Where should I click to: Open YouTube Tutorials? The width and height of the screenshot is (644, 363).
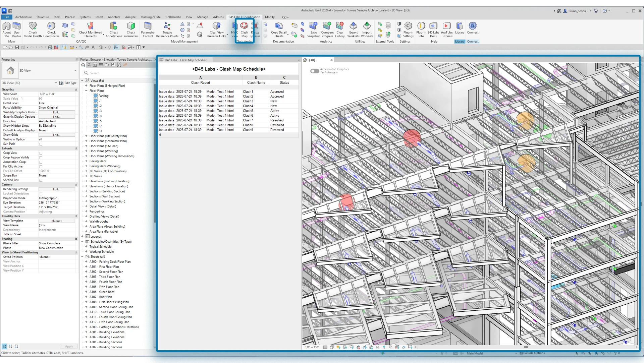click(x=446, y=29)
